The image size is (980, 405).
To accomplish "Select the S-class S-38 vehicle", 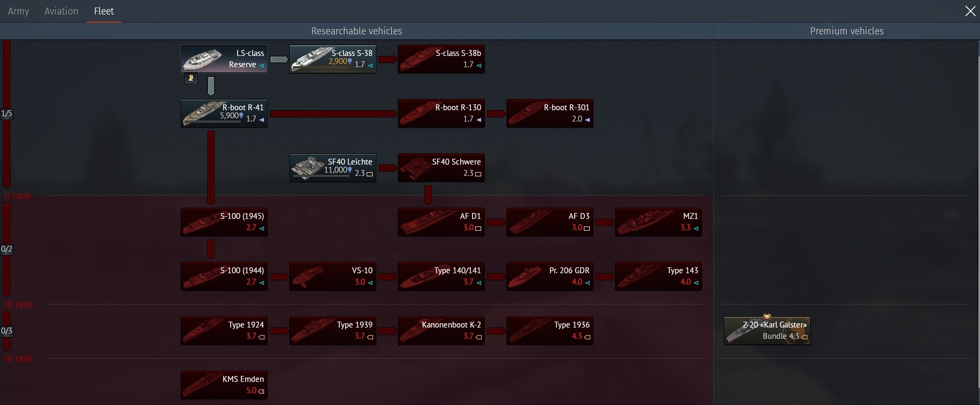I will tap(333, 59).
